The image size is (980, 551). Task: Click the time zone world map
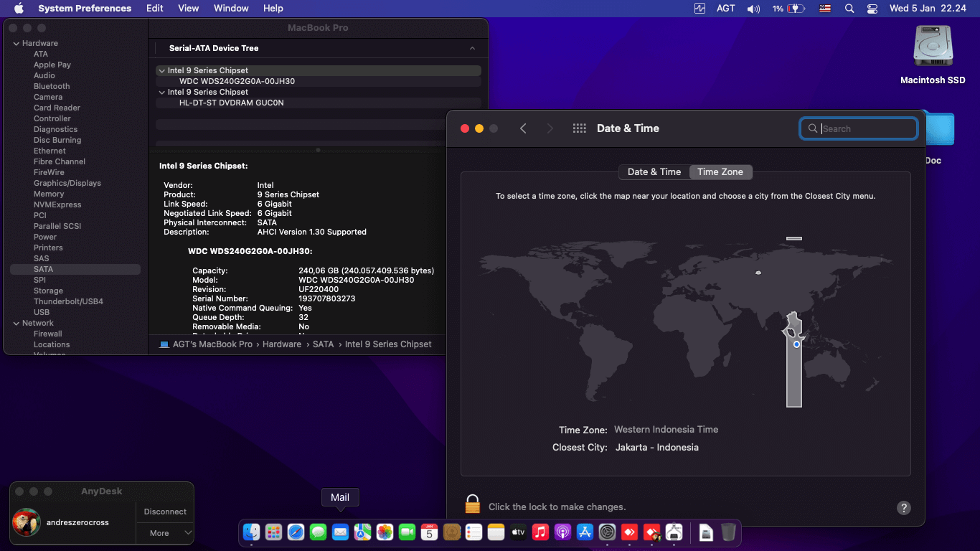tap(685, 323)
